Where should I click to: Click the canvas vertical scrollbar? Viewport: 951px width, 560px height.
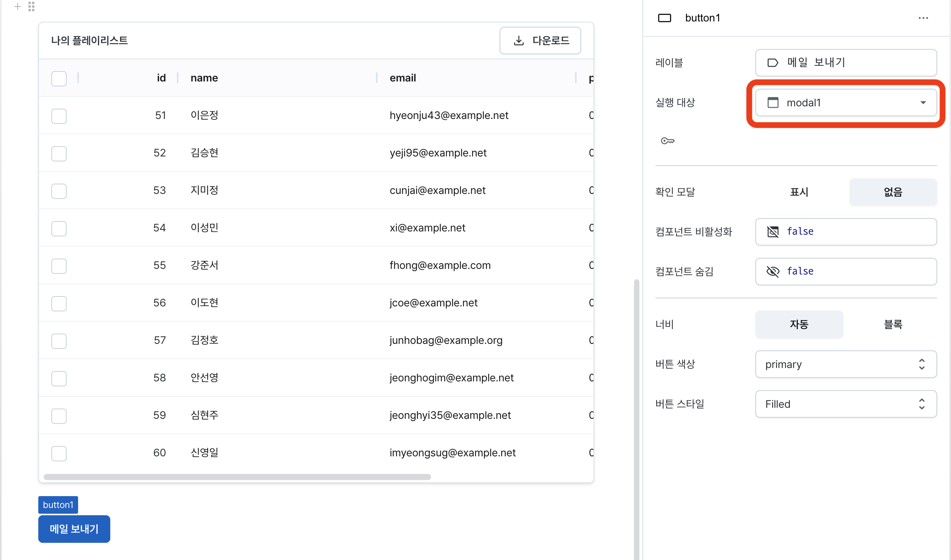(x=637, y=420)
